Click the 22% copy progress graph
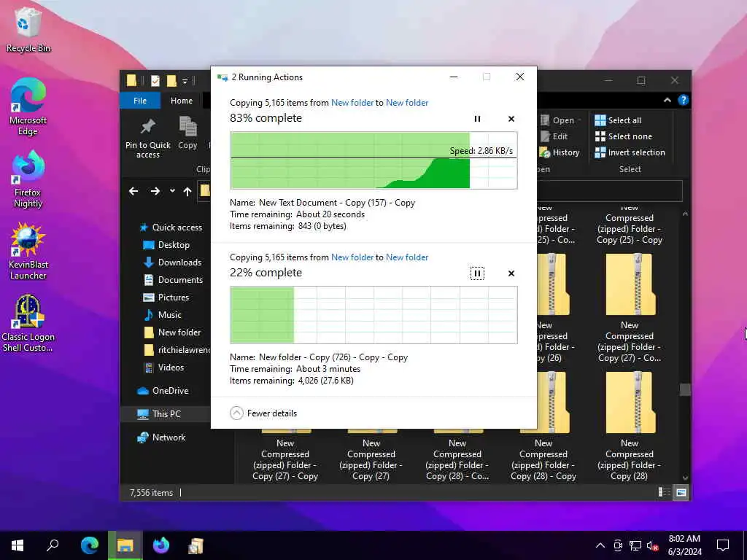Viewport: 747px width, 560px height. [373, 315]
